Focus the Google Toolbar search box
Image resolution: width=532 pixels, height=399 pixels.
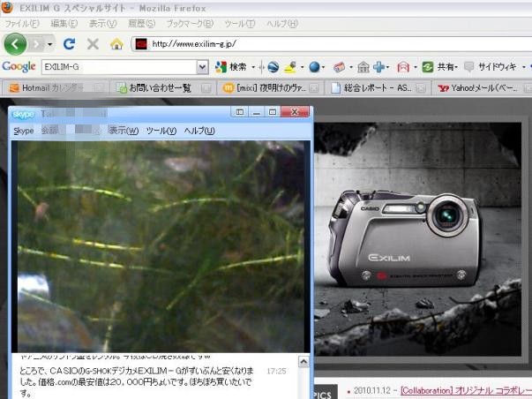click(119, 67)
